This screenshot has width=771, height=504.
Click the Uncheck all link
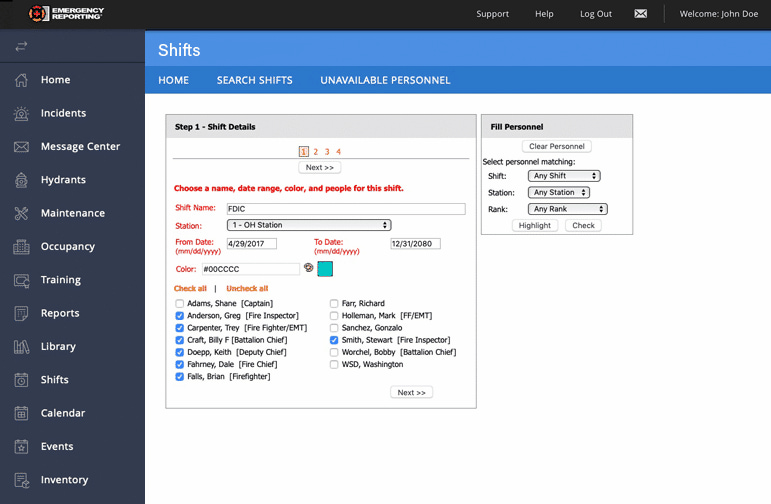pos(247,289)
